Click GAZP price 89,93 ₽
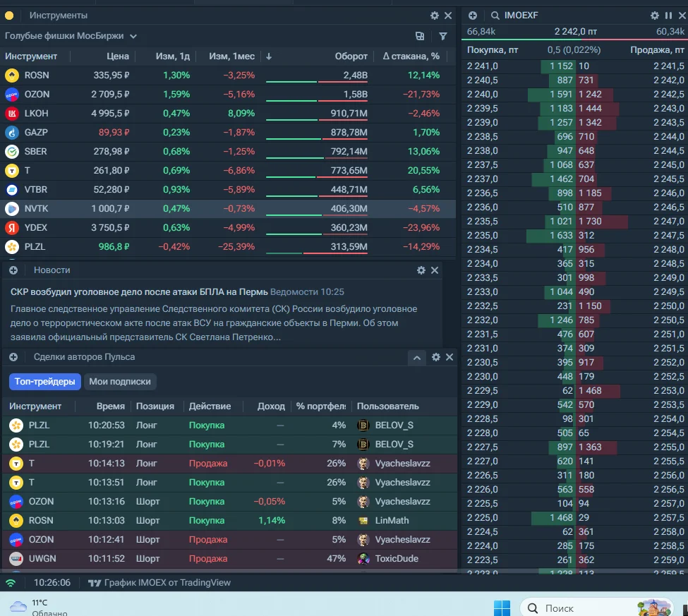The image size is (688, 616). coord(114,133)
